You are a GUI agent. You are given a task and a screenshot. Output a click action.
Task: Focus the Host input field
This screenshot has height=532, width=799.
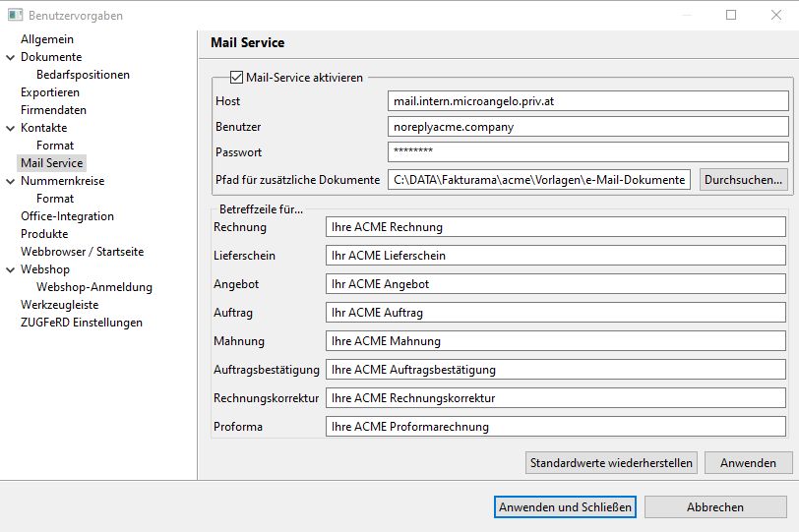coord(588,101)
